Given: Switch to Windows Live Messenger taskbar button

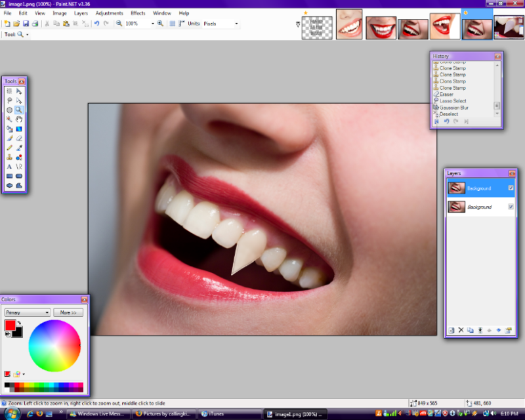Looking at the screenshot, I should pos(97,414).
